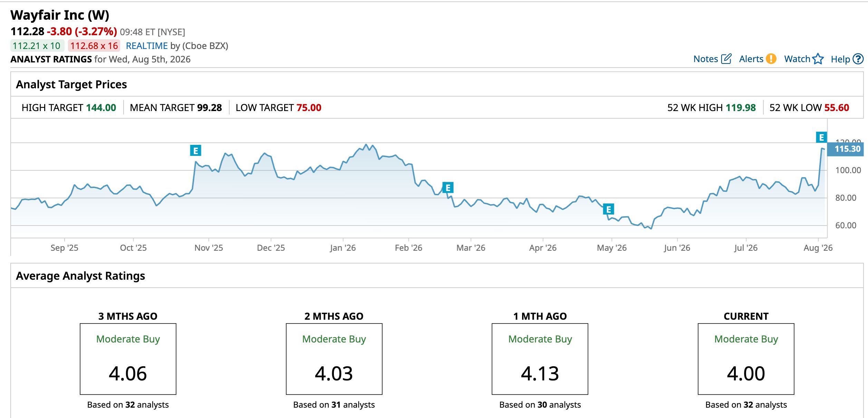
Task: Click the 100.00 price axis label
Action: (848, 170)
